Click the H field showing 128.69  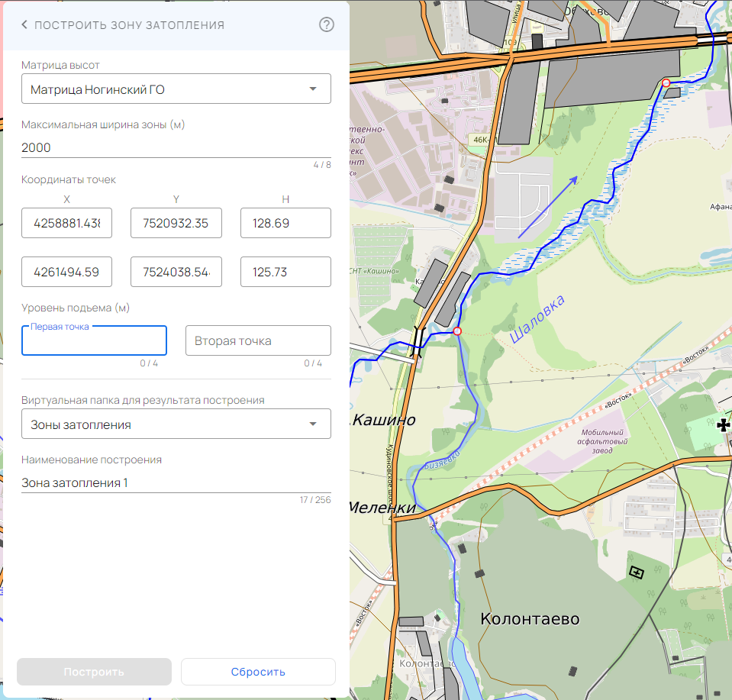point(285,223)
